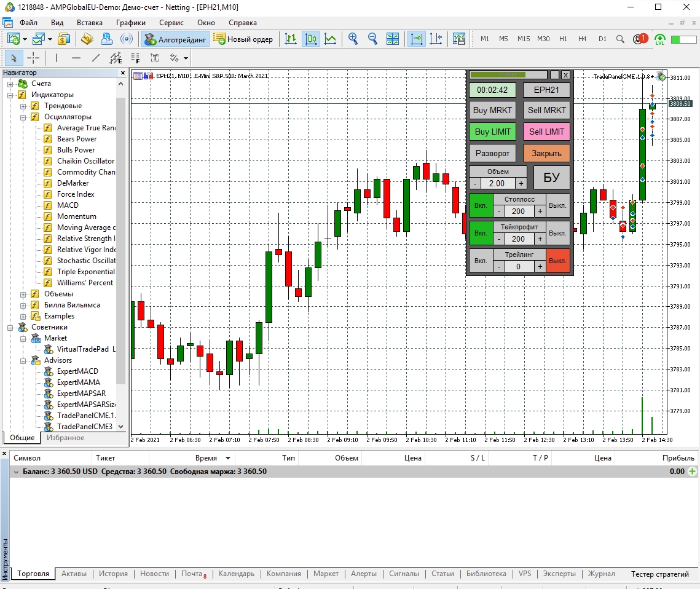Screen dimensions: 700x589
Task: Collapse the Осцилляторы node
Action: click(x=23, y=117)
